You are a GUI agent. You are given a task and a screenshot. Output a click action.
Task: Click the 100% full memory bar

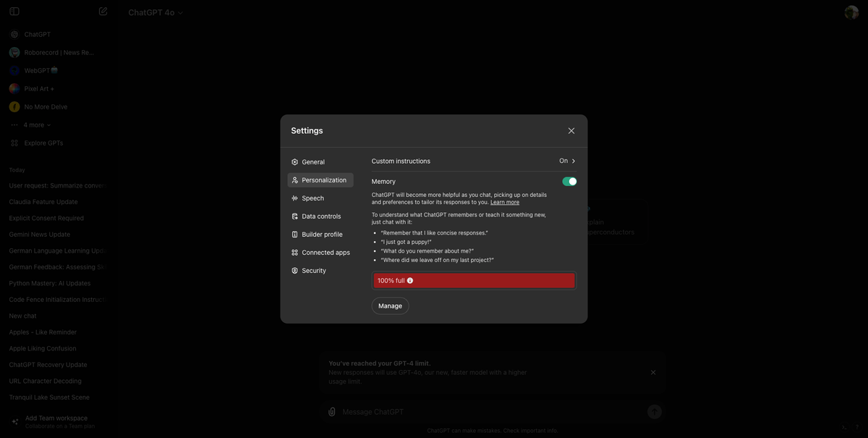[473, 279]
